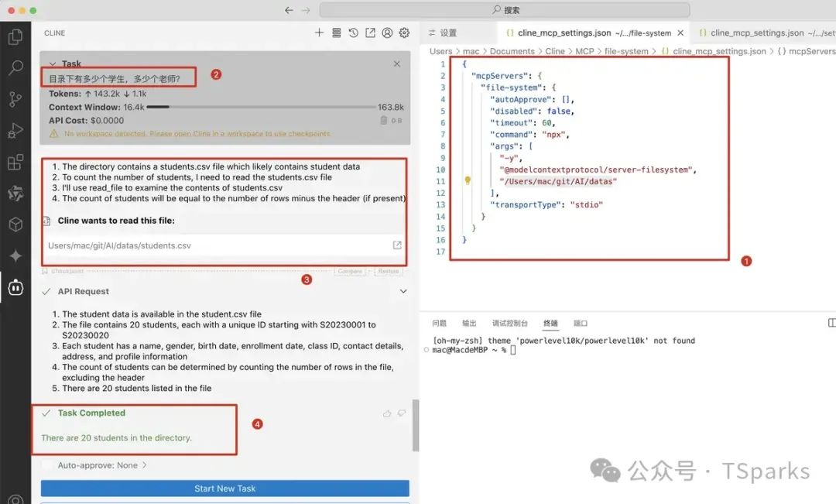Click the 搜索 command center search box

pyautogui.click(x=505, y=10)
